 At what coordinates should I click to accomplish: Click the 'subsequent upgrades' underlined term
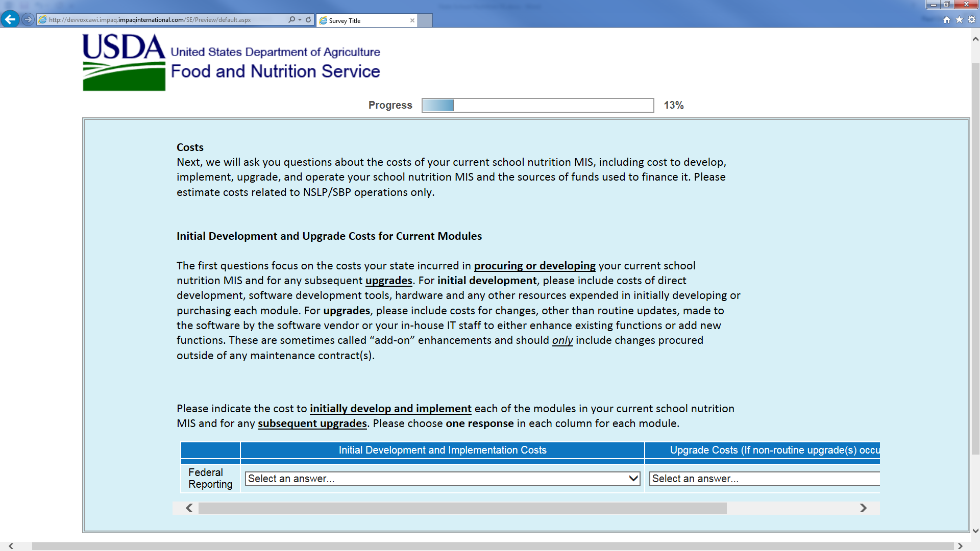click(x=312, y=423)
